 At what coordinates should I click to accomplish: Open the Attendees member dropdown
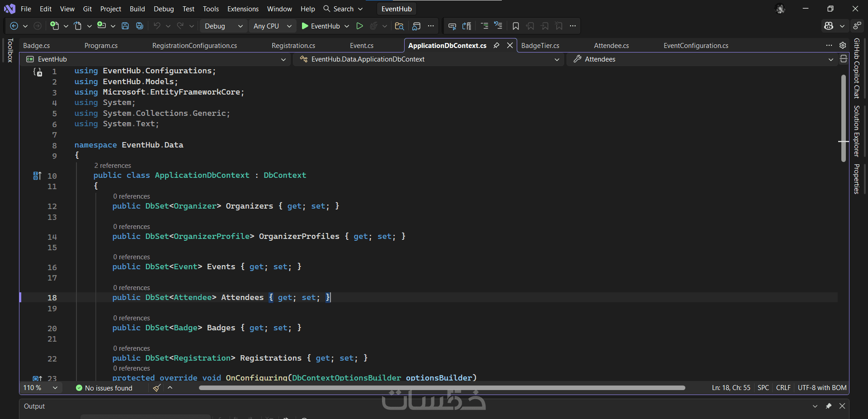coord(703,59)
